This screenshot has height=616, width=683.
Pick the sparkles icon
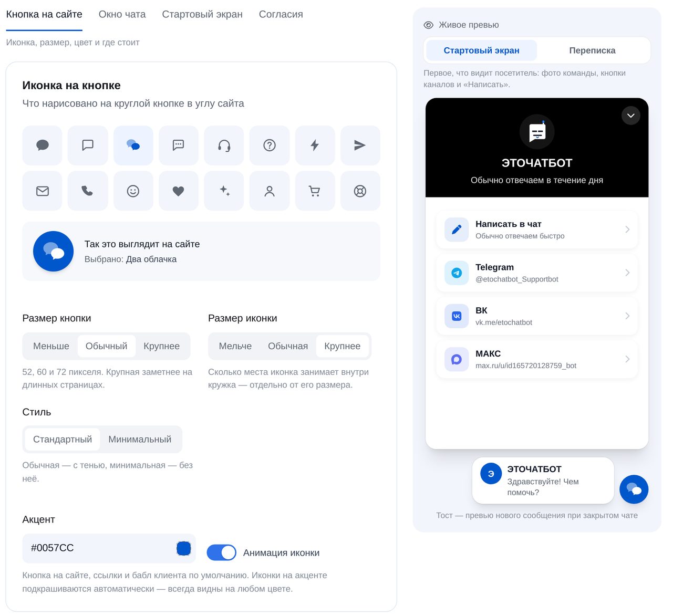224,191
